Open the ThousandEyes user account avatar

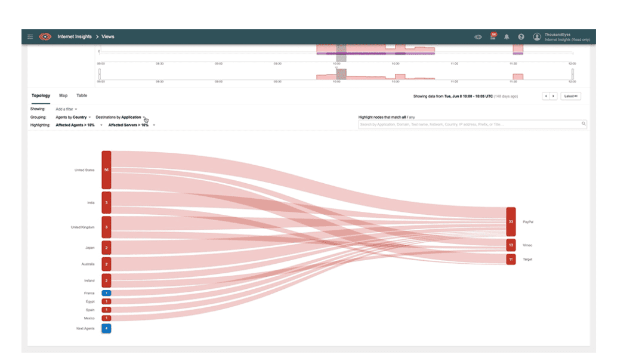(x=536, y=37)
